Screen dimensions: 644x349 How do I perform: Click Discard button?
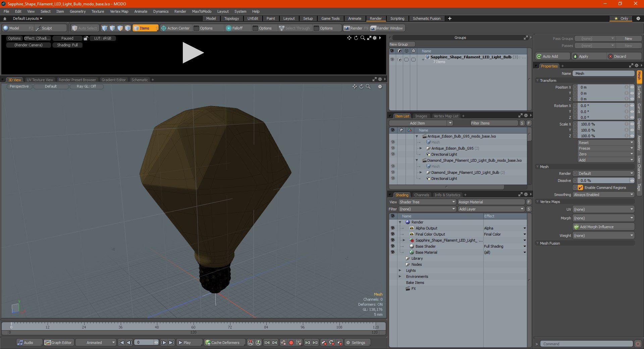pos(624,56)
